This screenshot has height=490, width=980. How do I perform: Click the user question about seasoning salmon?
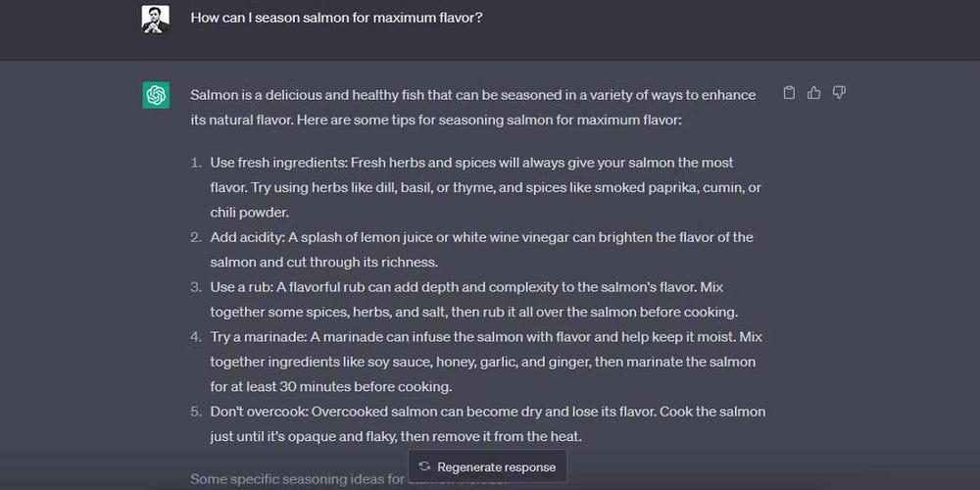336,18
